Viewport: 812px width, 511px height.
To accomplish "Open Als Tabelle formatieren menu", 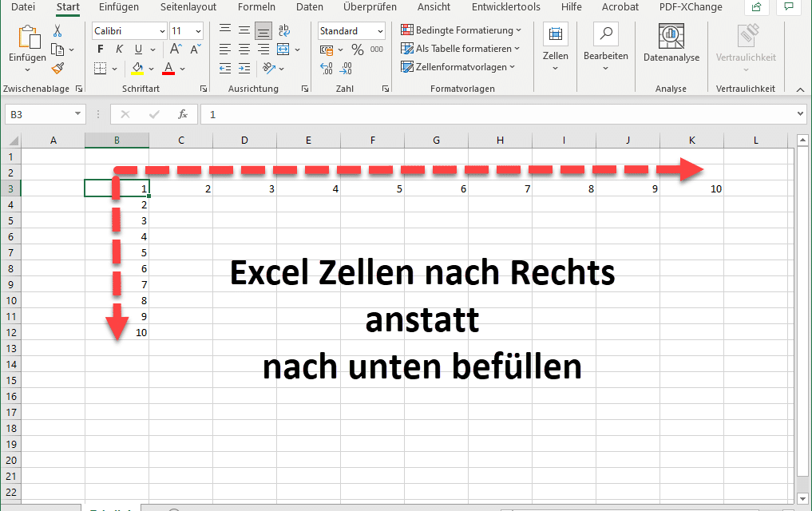I will click(460, 48).
